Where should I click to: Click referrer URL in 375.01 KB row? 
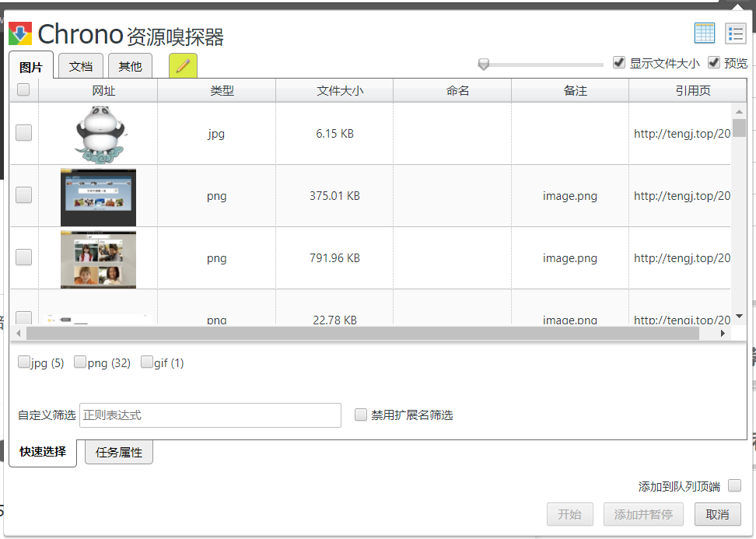click(682, 196)
